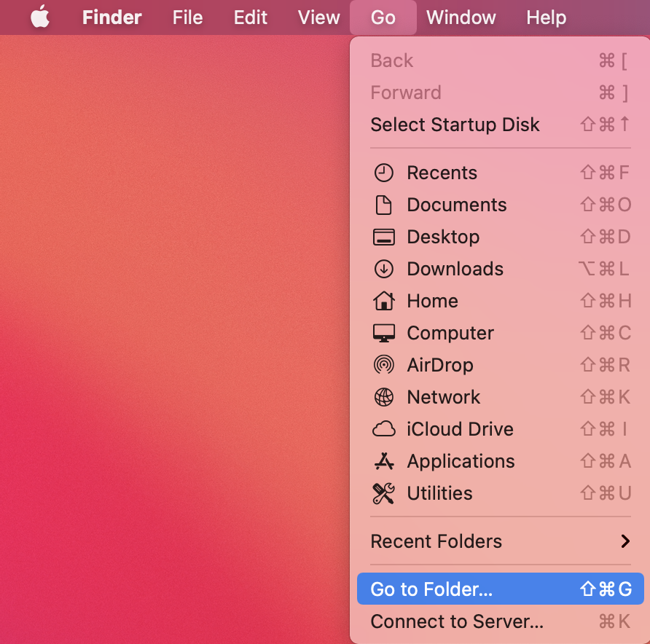650x644 pixels.
Task: Open the Window menu
Action: [x=461, y=17]
